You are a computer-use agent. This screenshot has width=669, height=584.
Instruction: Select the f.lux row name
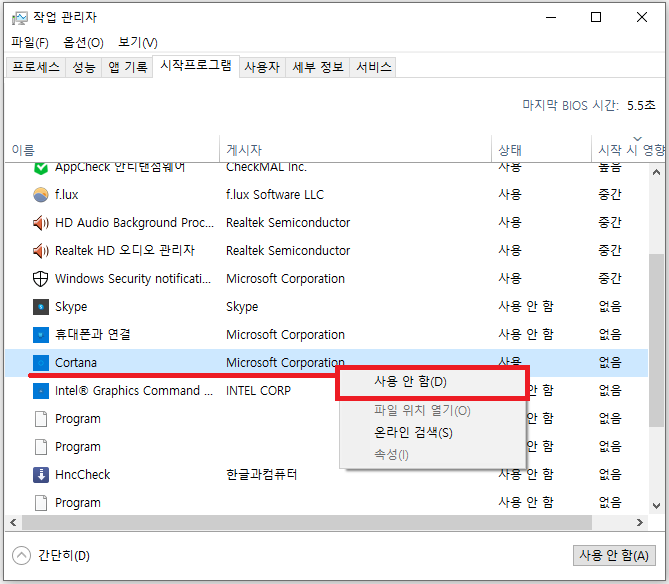[x=67, y=195]
